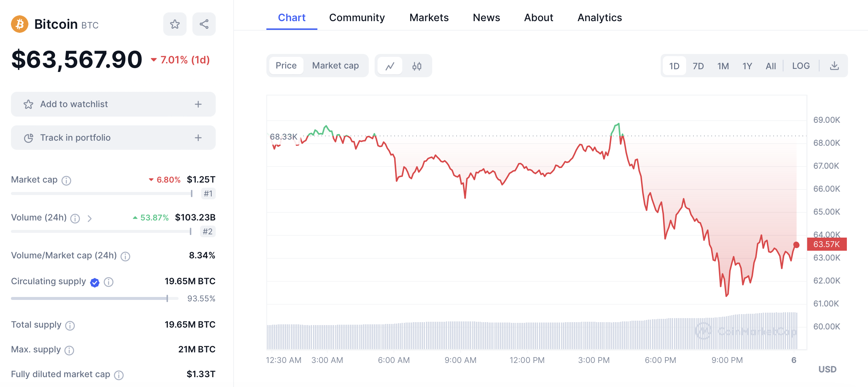Select the 7D time range

(x=698, y=66)
